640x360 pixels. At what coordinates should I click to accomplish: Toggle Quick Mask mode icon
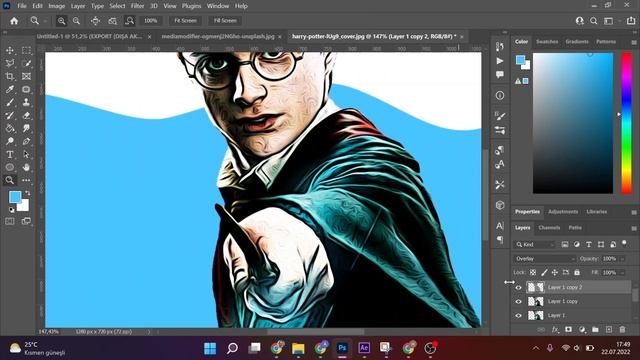pyautogui.click(x=10, y=221)
